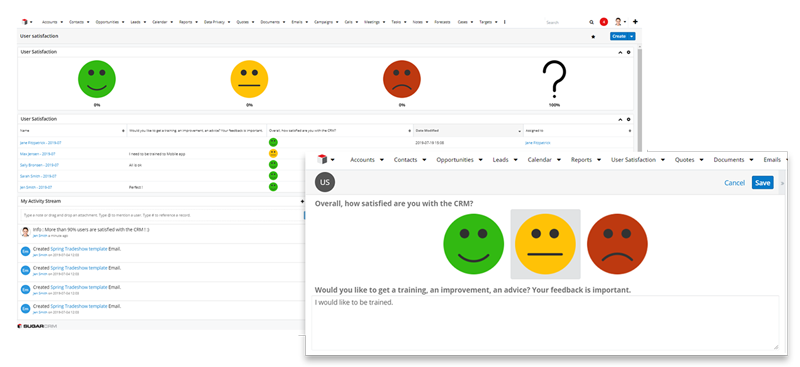
Task: Open the user profile avatar in the dashboard header
Action: click(618, 22)
